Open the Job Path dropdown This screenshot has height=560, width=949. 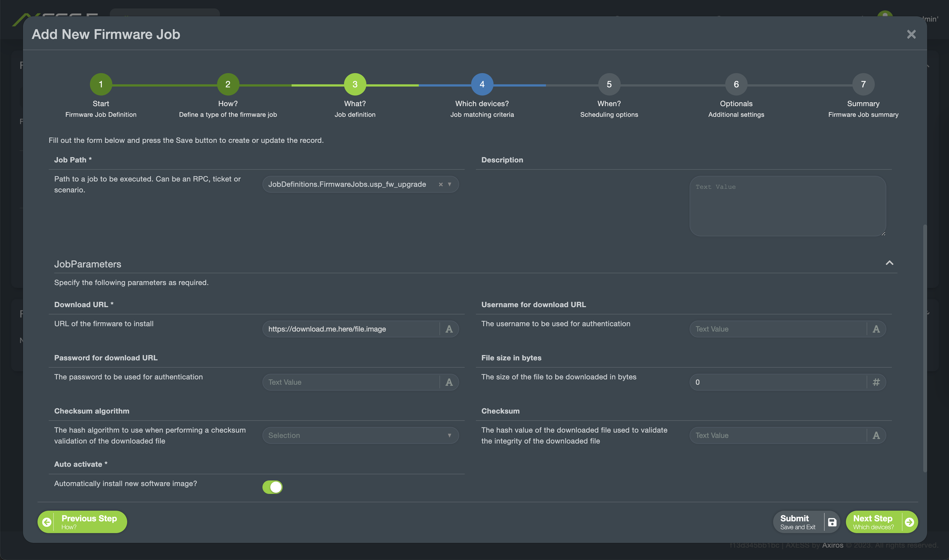(x=449, y=184)
